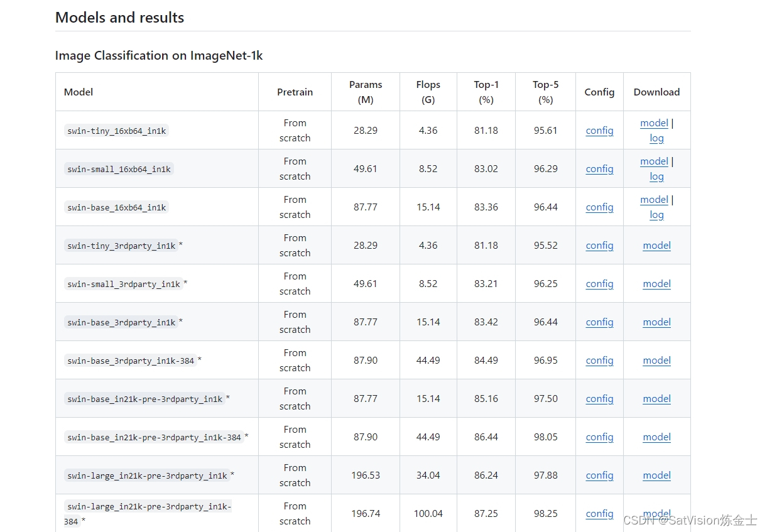Click Image Classification on ImageNet-1k heading
Viewport: 767px width, 532px height.
click(159, 56)
